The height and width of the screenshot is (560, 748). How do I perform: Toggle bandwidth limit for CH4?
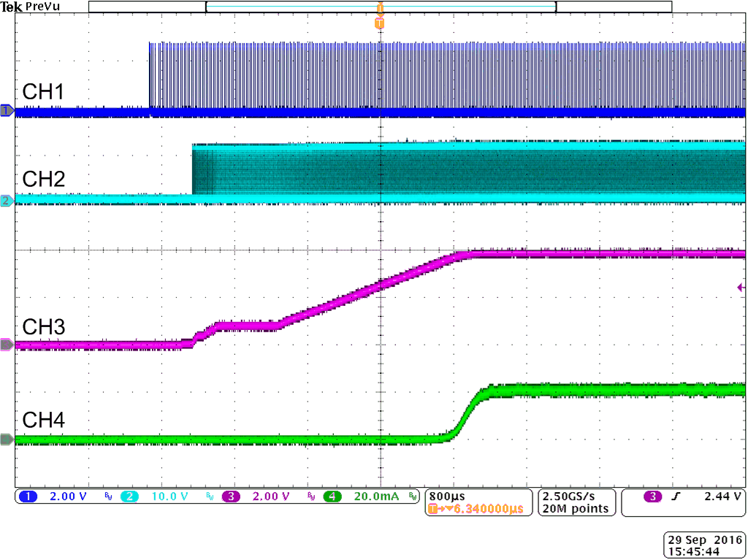point(411,496)
